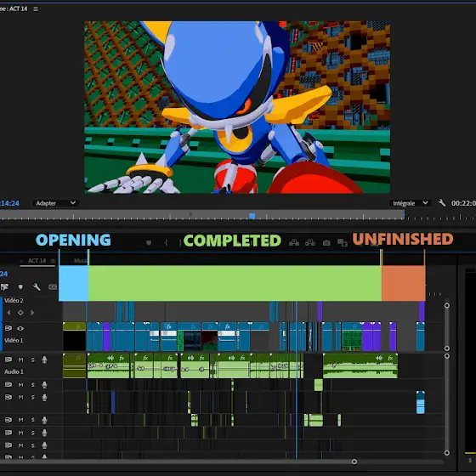Open the program monitor wrench settings
The image size is (476, 476).
[442, 203]
